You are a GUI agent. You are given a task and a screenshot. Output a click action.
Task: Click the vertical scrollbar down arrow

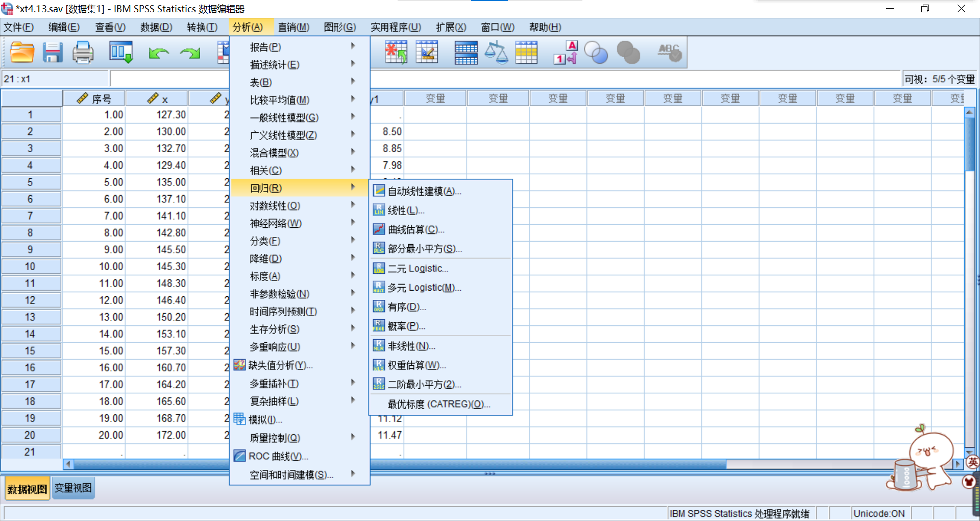pos(969,453)
